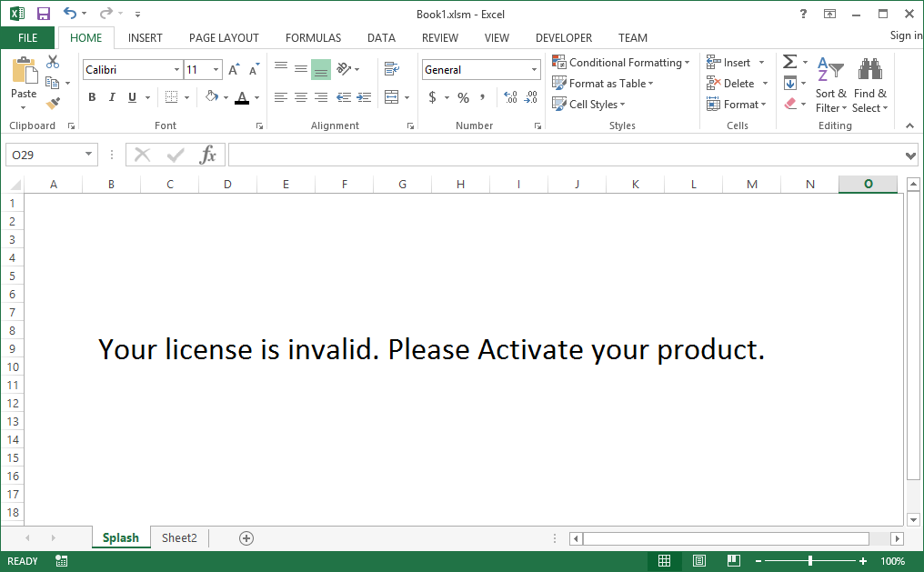
Task: Click the Save icon in the Quick Access Toolbar
Action: coord(44,14)
